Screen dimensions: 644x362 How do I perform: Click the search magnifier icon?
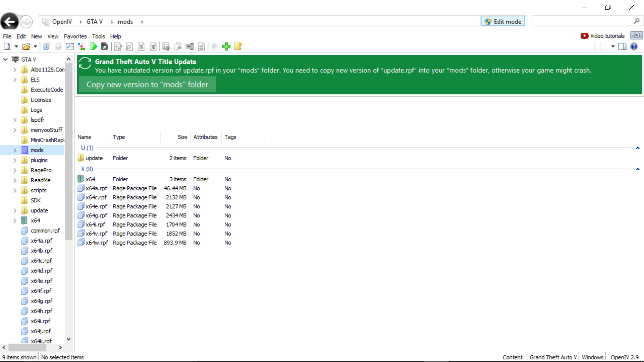(x=636, y=21)
